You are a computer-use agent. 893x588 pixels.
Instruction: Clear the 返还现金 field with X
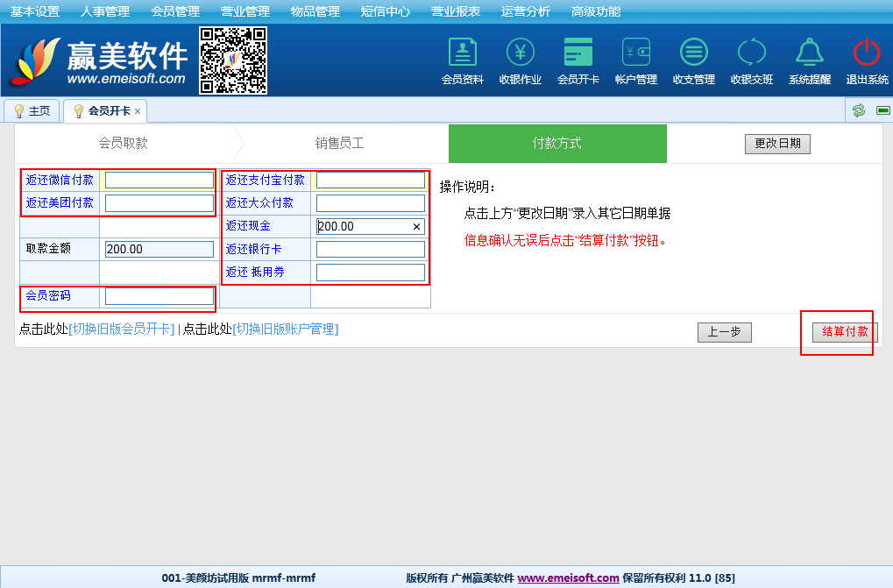(x=416, y=226)
